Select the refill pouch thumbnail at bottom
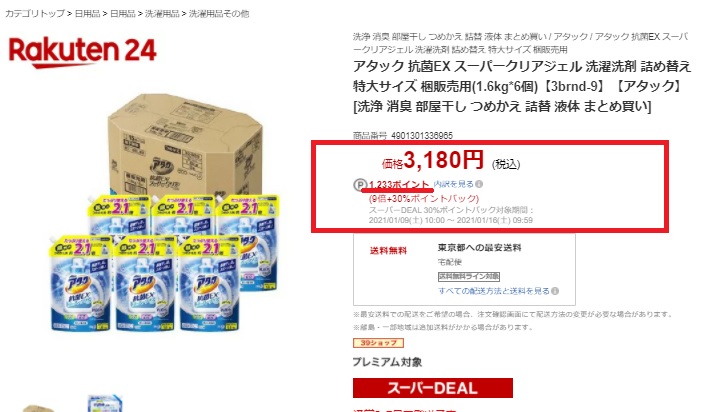 (105, 403)
